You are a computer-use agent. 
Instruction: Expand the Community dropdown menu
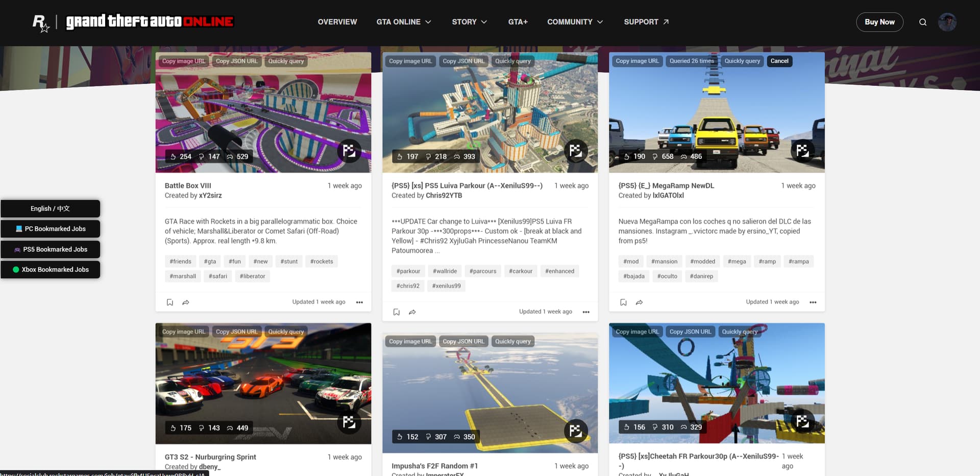tap(575, 22)
